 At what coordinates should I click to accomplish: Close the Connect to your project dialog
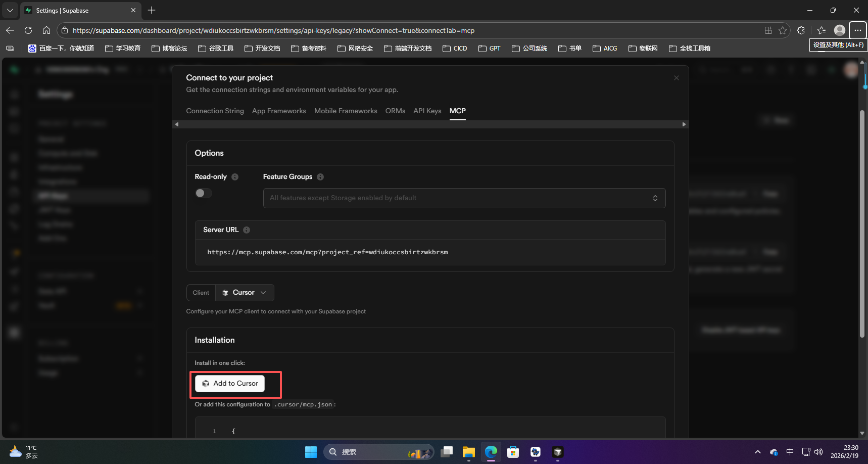coord(676,78)
